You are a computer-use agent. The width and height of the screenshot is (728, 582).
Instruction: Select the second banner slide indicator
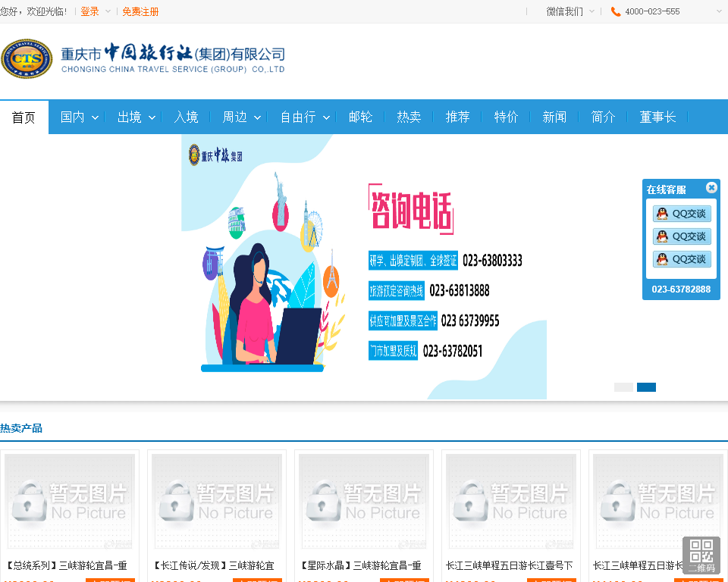click(646, 387)
